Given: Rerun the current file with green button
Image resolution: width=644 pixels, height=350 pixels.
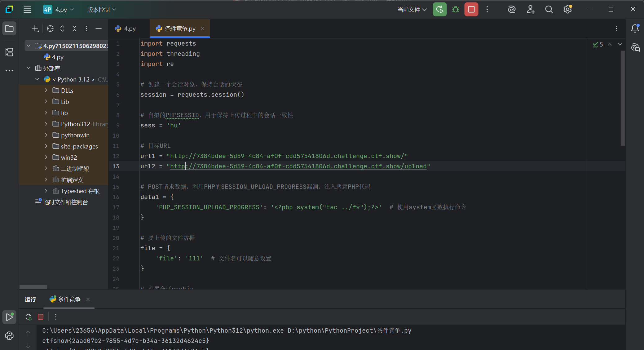Looking at the screenshot, I should coord(439,10).
